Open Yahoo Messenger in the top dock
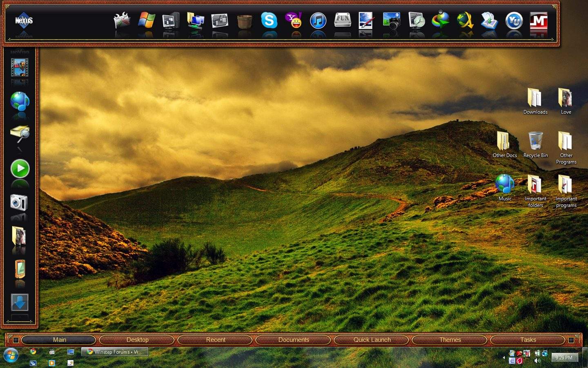Screen dimensions: 588x368 coord(294,20)
